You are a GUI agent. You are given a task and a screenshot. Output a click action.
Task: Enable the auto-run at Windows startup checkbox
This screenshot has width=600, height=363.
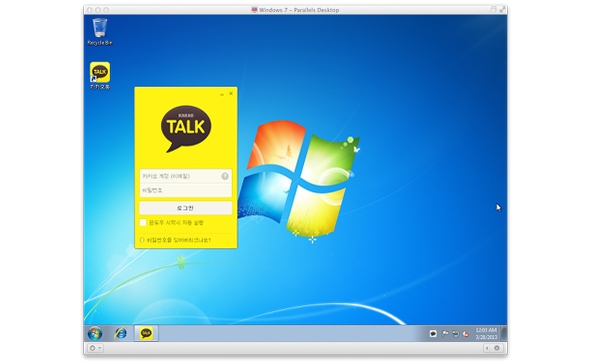tap(143, 223)
